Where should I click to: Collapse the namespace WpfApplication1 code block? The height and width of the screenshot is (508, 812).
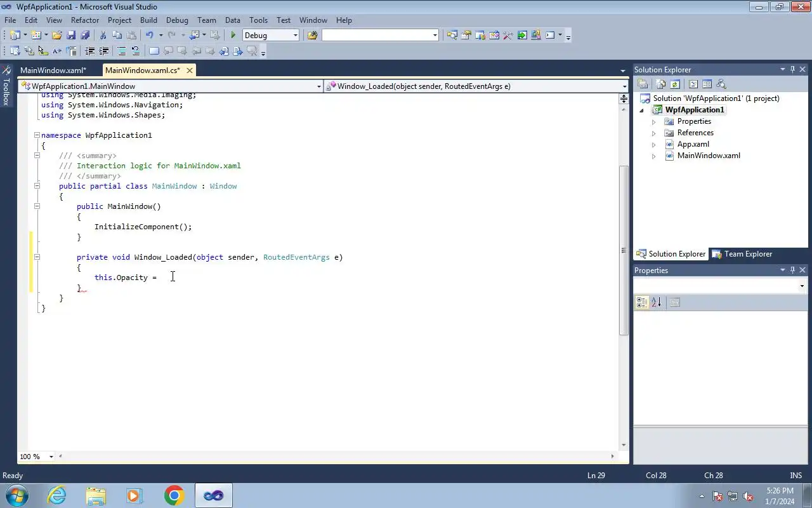point(37,135)
